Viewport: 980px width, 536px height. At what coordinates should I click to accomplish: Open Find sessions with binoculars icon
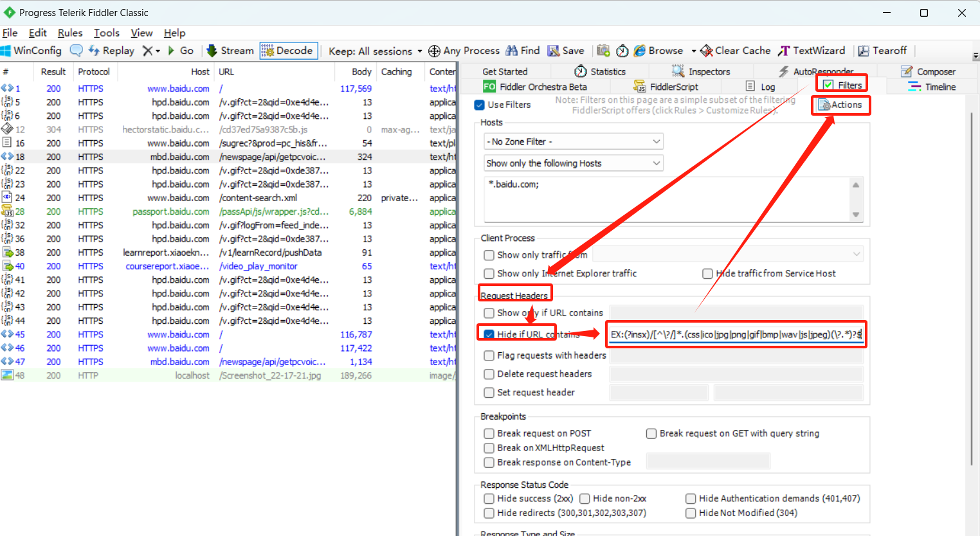point(523,51)
